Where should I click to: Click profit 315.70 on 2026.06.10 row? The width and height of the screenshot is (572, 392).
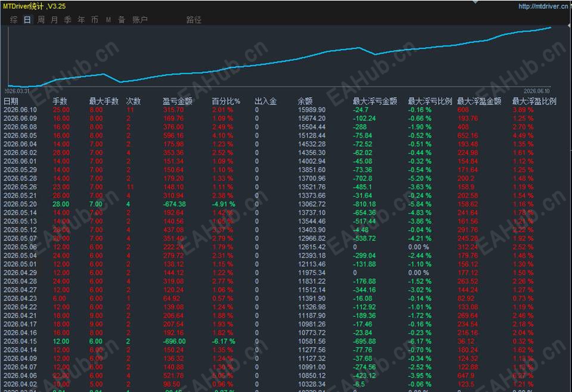(173, 110)
